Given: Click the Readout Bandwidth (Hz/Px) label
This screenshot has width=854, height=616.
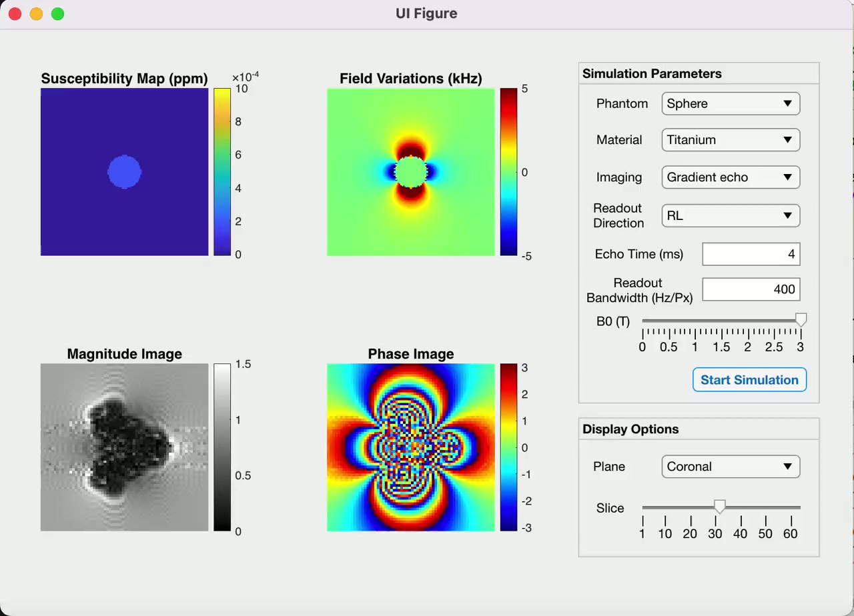Looking at the screenshot, I should pyautogui.click(x=640, y=290).
